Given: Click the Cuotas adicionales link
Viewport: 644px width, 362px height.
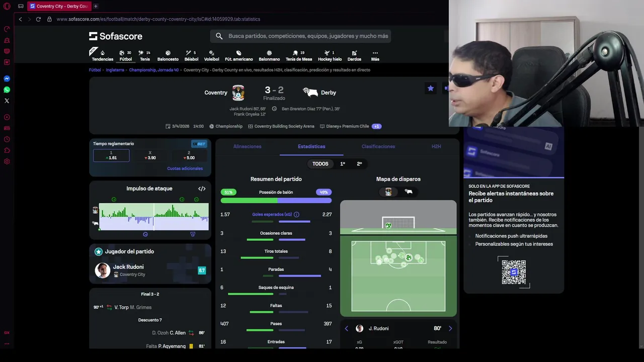Looking at the screenshot, I should [x=185, y=168].
